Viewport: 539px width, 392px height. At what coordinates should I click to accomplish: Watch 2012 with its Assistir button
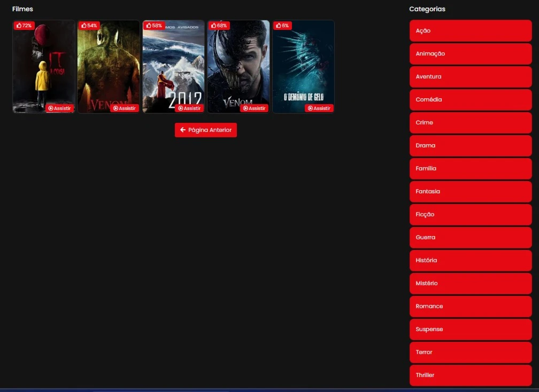(x=189, y=108)
